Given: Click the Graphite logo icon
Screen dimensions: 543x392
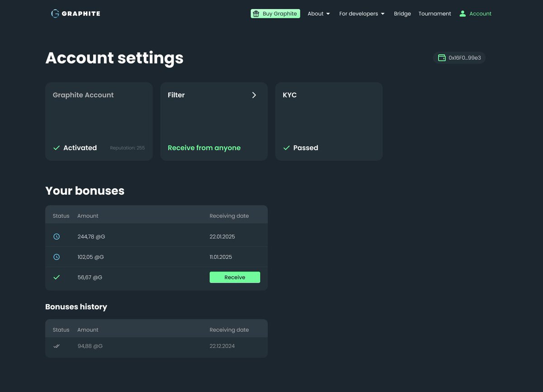Looking at the screenshot, I should tap(55, 14).
